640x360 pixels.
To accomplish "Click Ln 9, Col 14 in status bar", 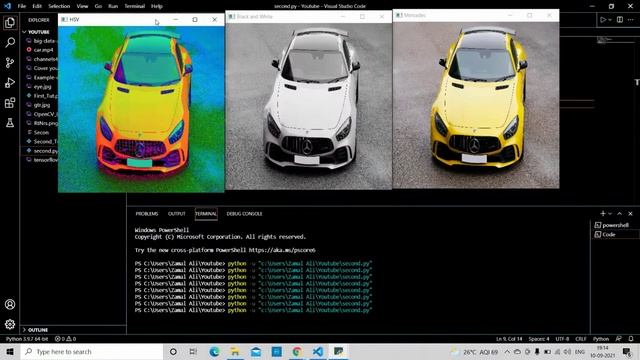I will [x=509, y=339].
